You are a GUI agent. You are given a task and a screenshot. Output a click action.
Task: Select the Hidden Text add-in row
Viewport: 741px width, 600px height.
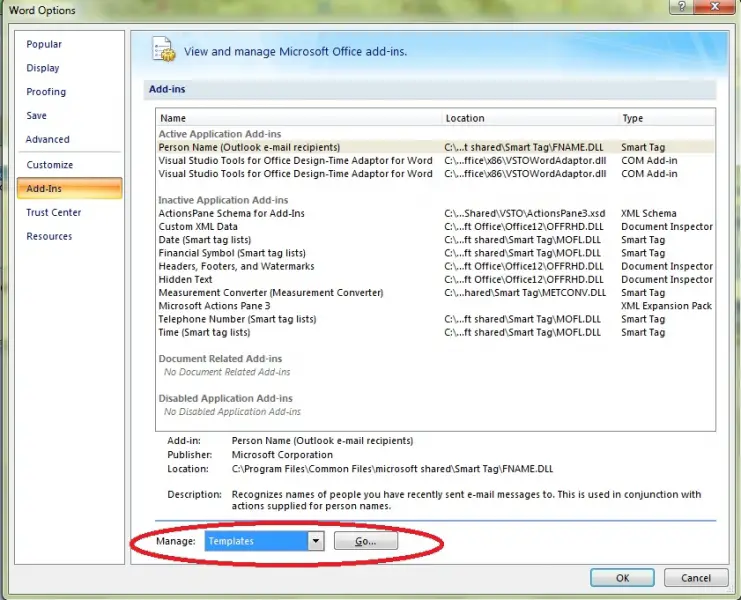point(435,280)
